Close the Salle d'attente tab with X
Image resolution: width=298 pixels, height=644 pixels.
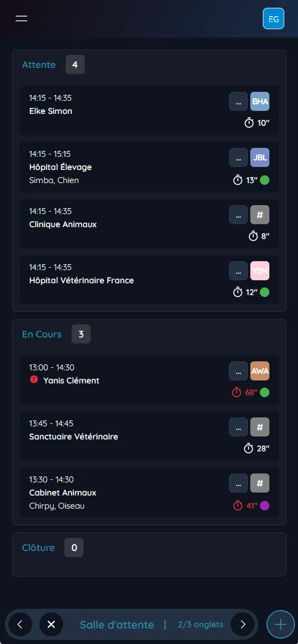click(51, 624)
